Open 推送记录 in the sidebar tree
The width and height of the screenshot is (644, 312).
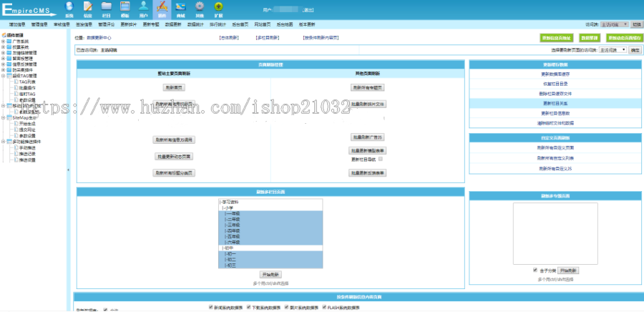[27, 154]
